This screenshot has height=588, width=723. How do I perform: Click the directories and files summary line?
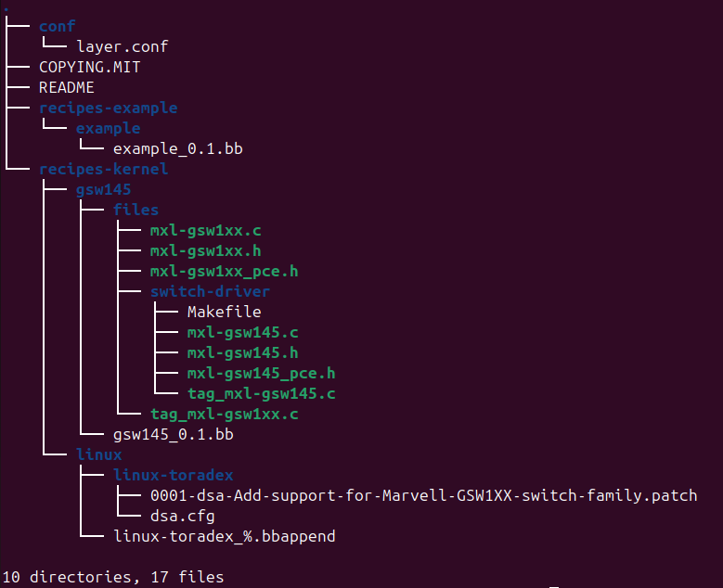112,577
